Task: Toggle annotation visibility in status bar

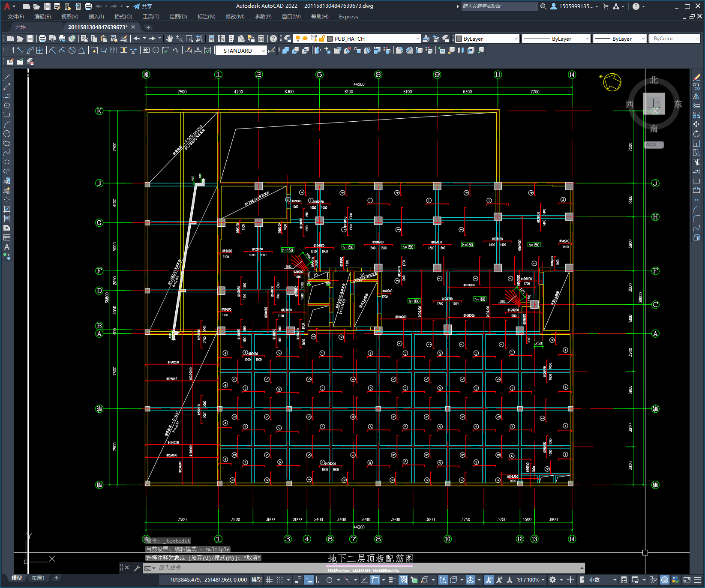Action: tap(489, 580)
